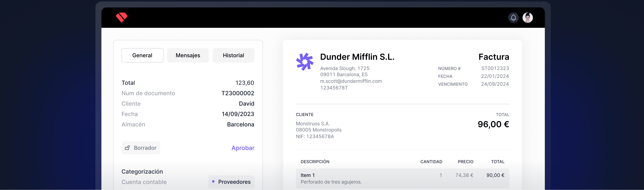Click the DESCRIPCIÓN column header
Viewport: 644px width, 190px height.
pyautogui.click(x=315, y=162)
